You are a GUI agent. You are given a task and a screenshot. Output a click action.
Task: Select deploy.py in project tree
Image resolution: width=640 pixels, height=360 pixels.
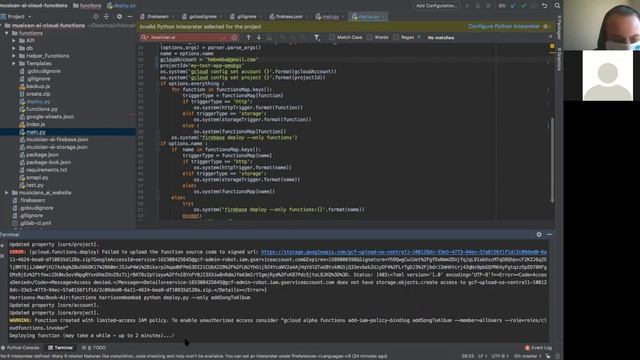(38, 102)
